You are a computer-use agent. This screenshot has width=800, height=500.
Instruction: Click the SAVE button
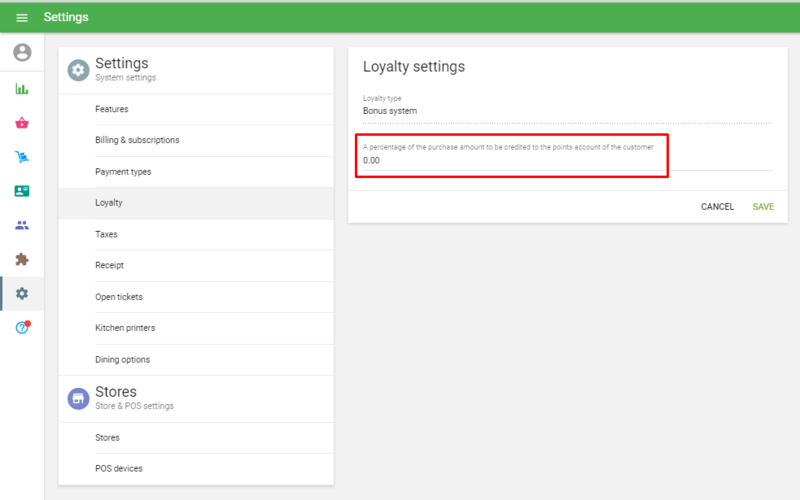point(763,207)
